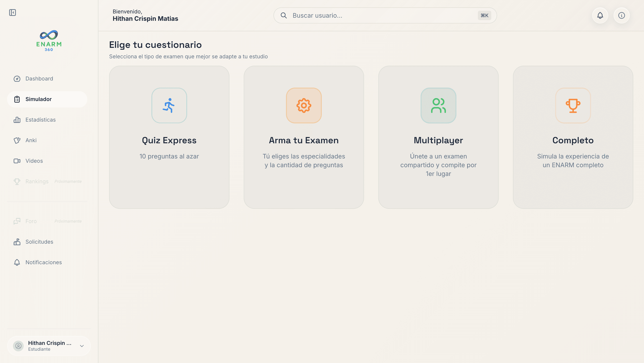Click the Videos camera icon
Viewport: 644px width, 363px height.
click(x=17, y=161)
